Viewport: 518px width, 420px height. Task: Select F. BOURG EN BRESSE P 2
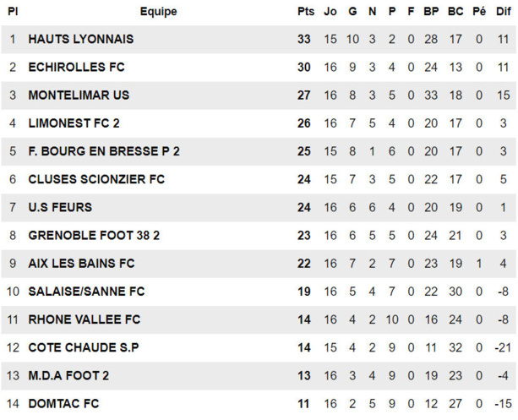[x=104, y=151]
